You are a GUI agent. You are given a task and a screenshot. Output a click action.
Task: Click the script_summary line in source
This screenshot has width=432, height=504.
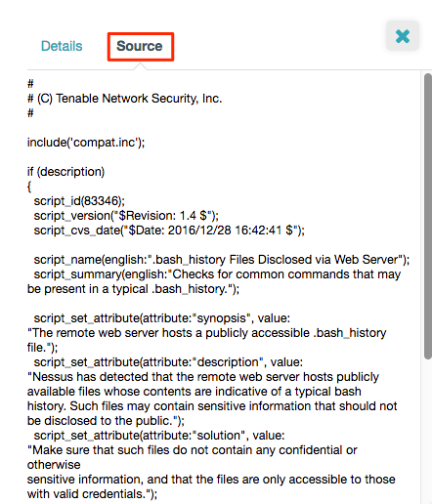217,274
